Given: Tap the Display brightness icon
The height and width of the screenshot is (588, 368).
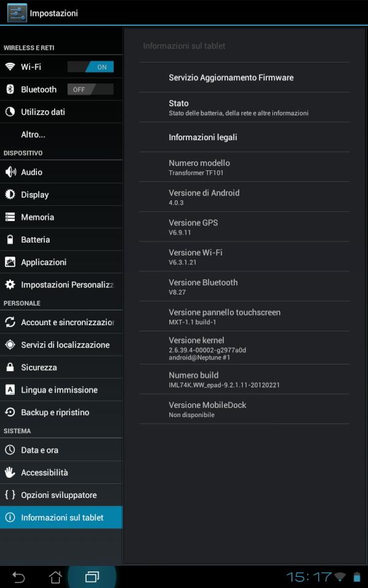Looking at the screenshot, I should [10, 195].
